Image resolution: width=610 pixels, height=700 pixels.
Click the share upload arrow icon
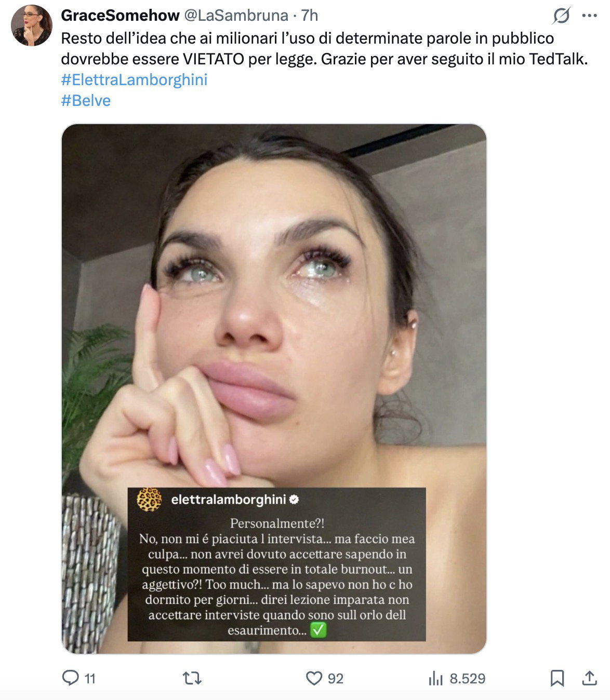tap(589, 678)
